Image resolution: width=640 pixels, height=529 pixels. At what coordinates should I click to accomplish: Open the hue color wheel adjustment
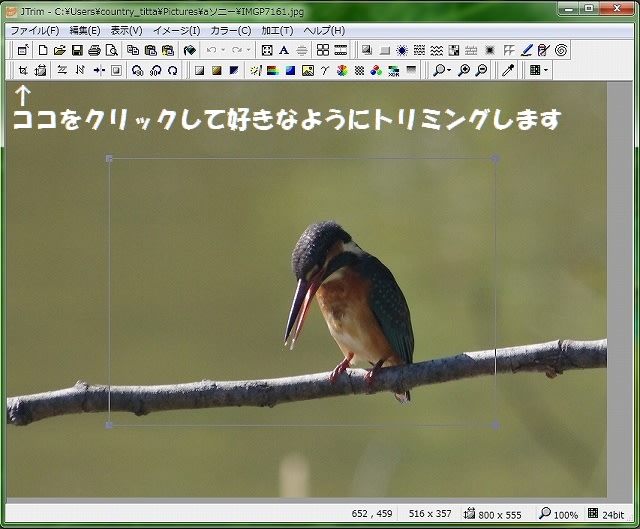342,71
